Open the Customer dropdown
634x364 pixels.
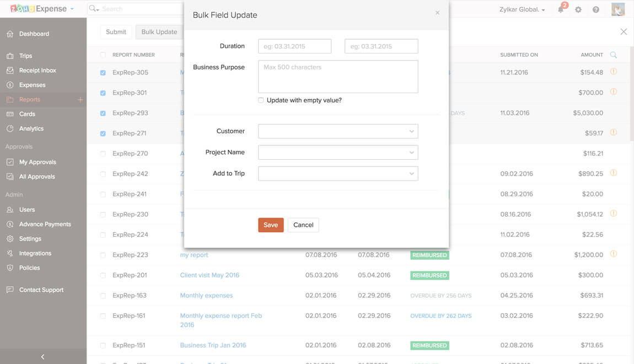click(x=338, y=131)
